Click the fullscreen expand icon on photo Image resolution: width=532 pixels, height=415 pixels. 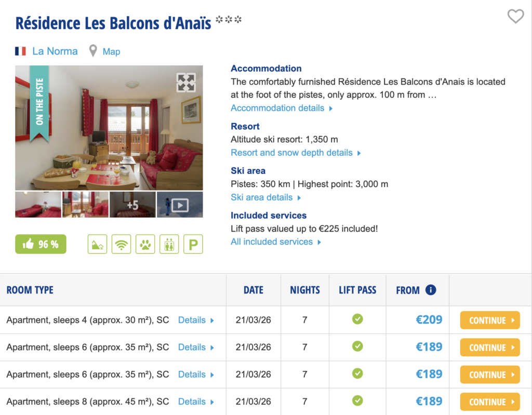pos(186,83)
